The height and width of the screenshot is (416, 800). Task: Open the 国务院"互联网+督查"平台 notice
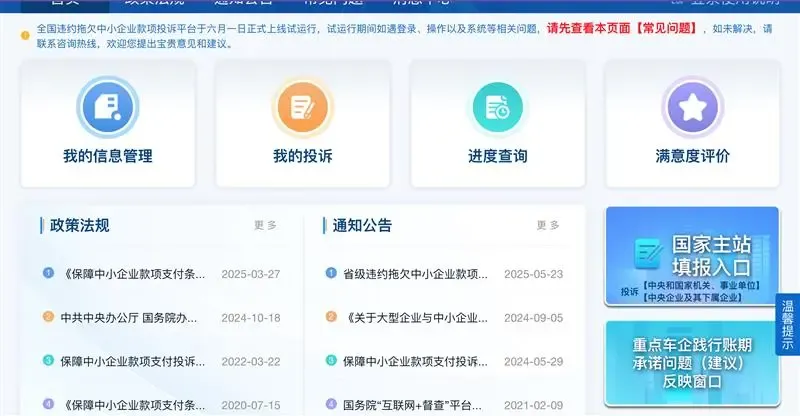(x=416, y=405)
